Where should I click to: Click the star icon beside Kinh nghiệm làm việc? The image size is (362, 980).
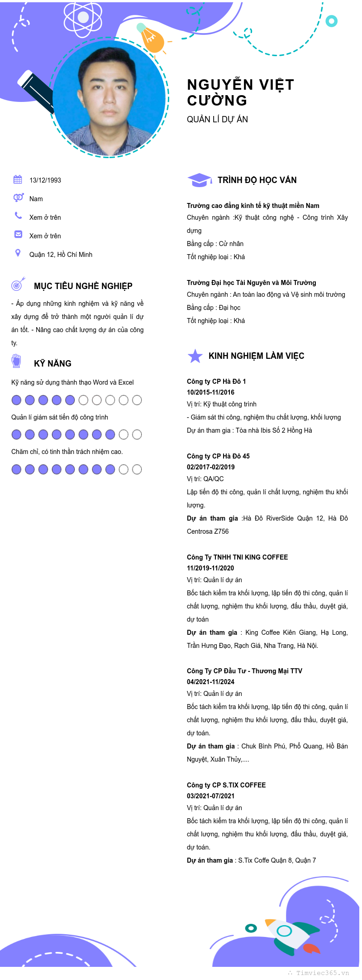coord(195,356)
